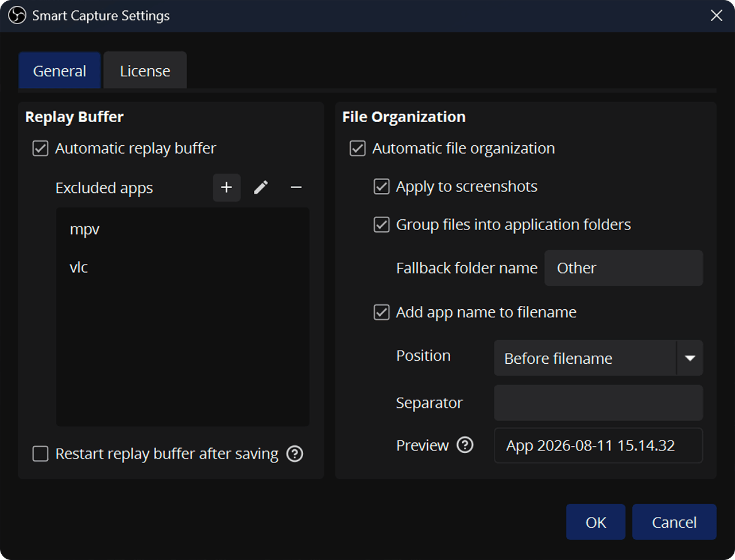Open the Position dropdown arrow
This screenshot has width=735, height=560.
pyautogui.click(x=690, y=358)
